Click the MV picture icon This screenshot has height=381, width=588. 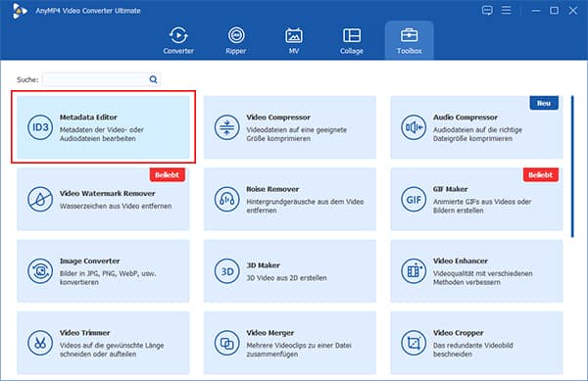pyautogui.click(x=294, y=35)
